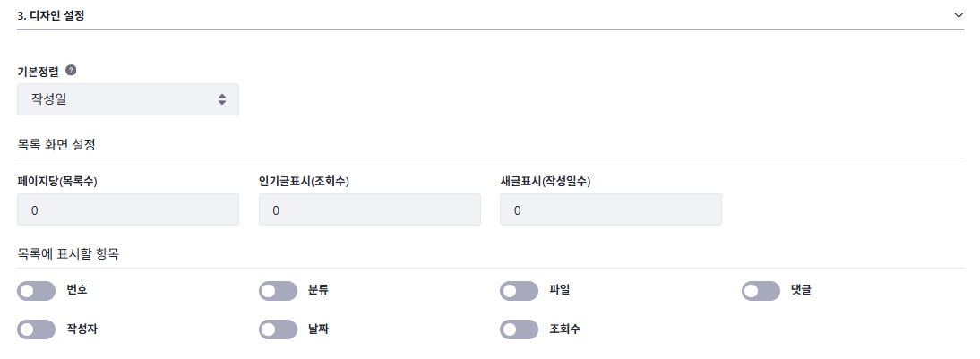Select the 새글표시(작성일수) input field
The width and height of the screenshot is (980, 359).
(610, 209)
